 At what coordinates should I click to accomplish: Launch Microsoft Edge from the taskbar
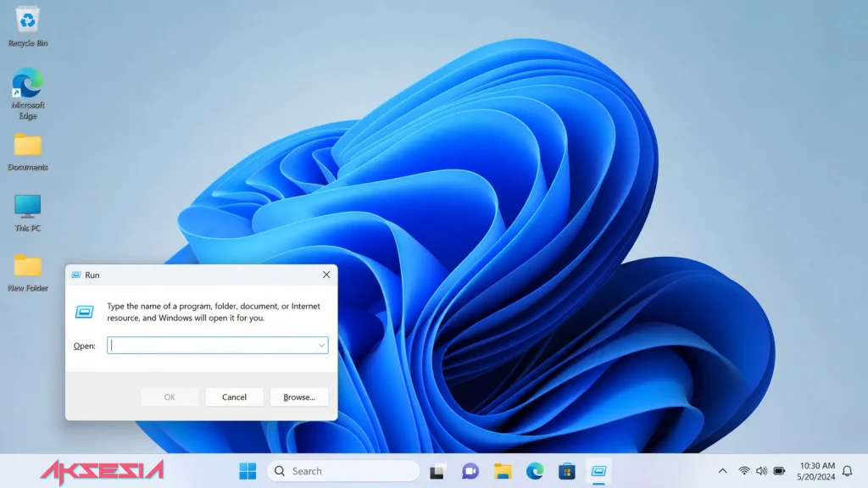535,471
